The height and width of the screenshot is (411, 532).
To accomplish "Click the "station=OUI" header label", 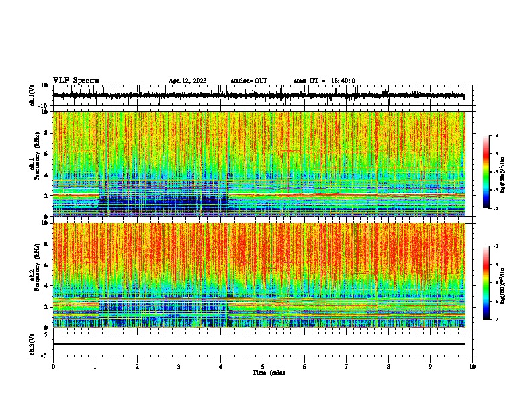I will [x=249, y=81].
